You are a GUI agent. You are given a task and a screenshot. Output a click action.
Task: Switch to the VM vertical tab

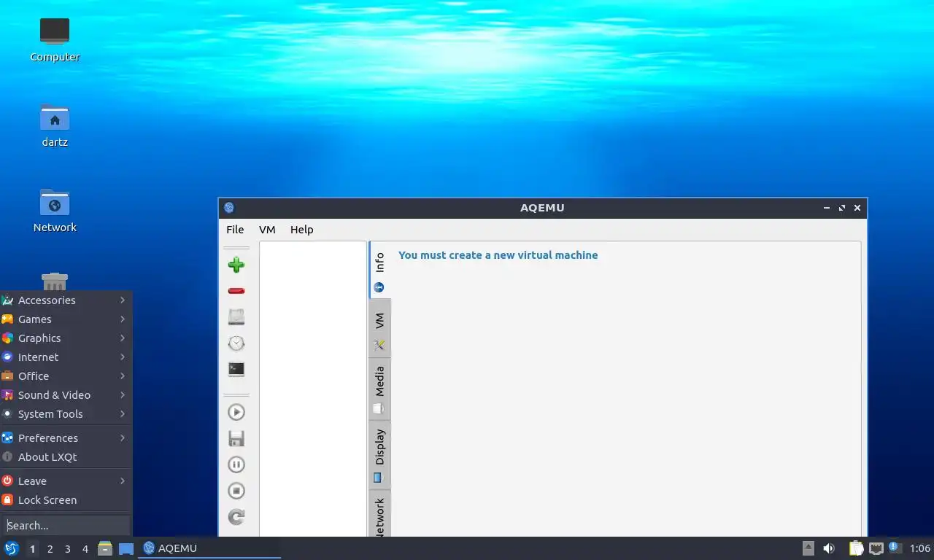point(379,328)
